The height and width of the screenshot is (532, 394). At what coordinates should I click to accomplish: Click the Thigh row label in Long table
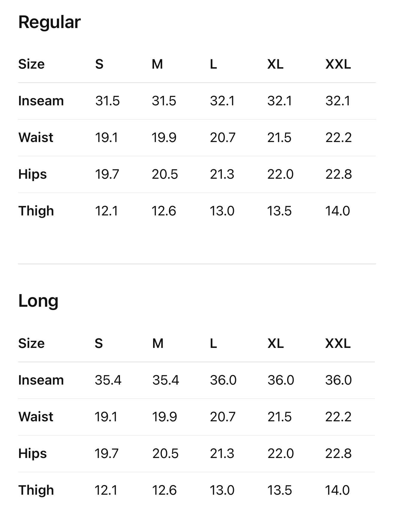[36, 490]
